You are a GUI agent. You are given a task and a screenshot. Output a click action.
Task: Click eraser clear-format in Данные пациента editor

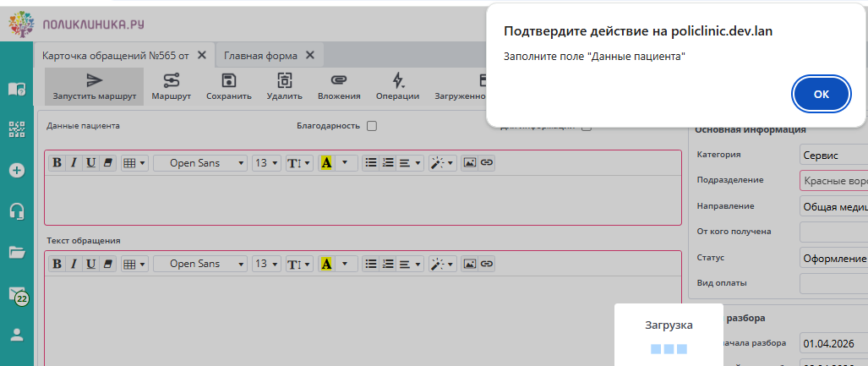tap(108, 163)
